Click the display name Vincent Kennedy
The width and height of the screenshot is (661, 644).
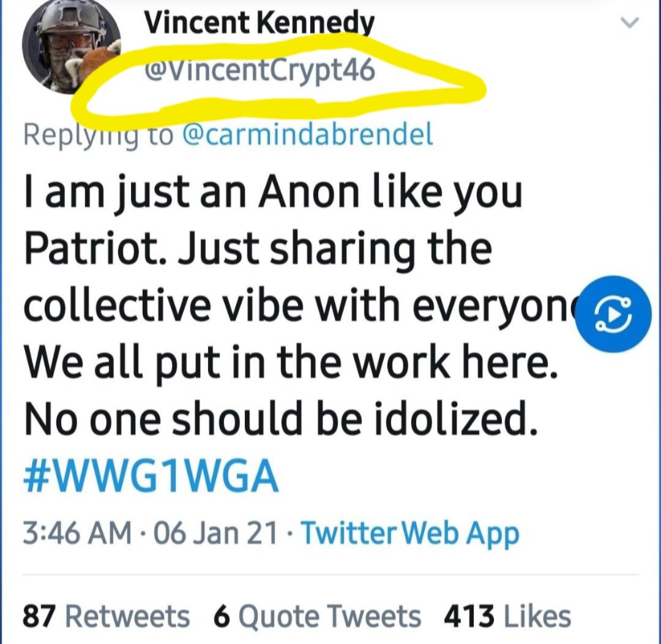(x=259, y=24)
